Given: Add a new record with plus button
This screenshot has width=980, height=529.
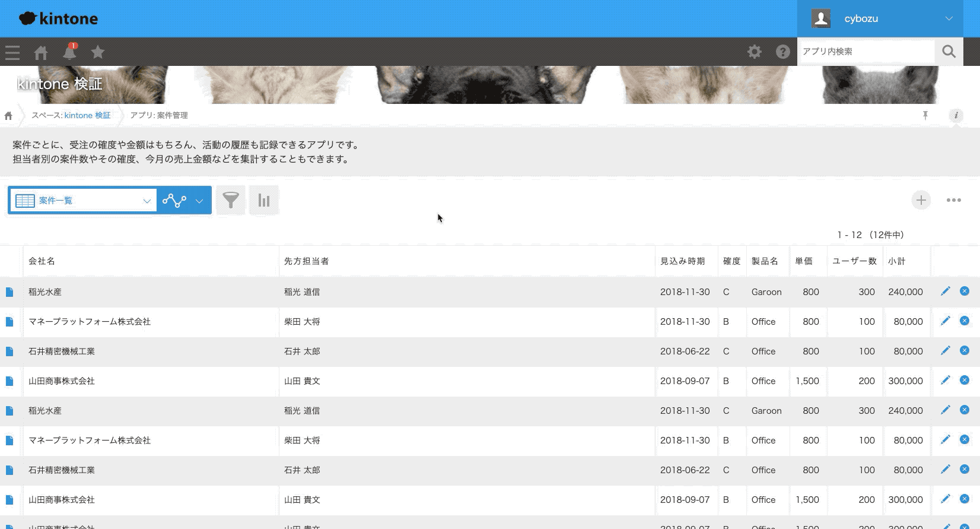Looking at the screenshot, I should [921, 200].
